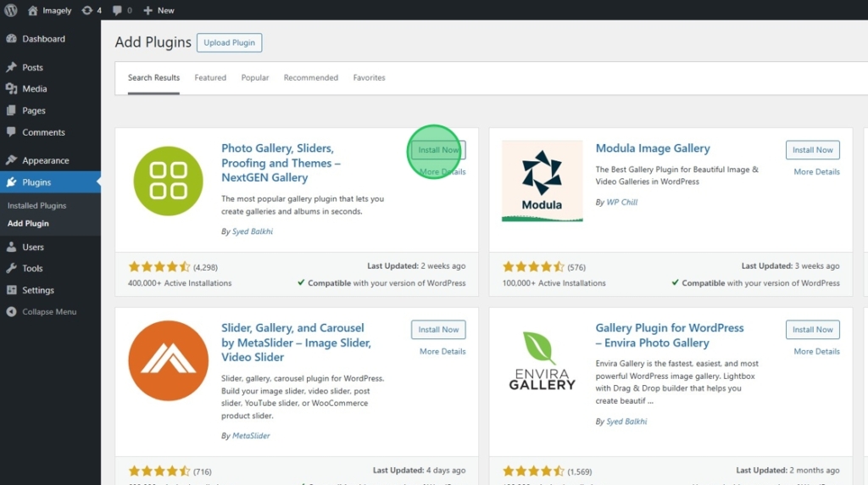Click the Upload Plugin button
Screen dimensions: 868x485
pyautogui.click(x=229, y=42)
